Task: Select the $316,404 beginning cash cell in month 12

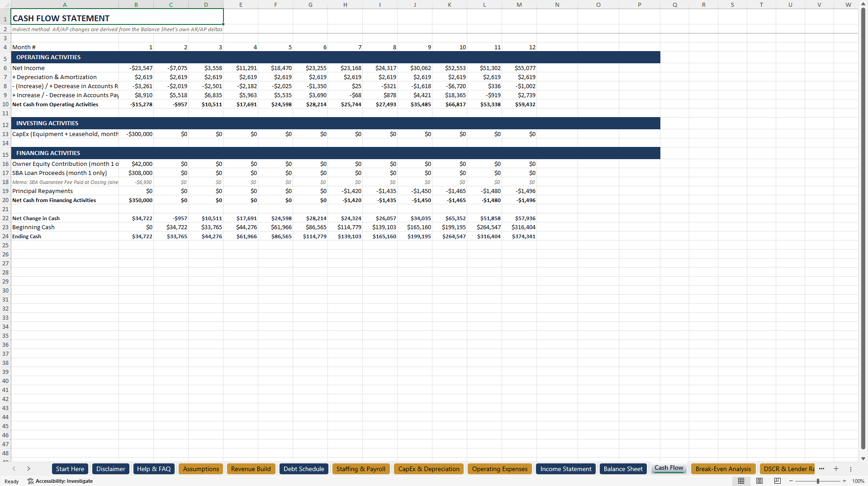Action: [519, 227]
